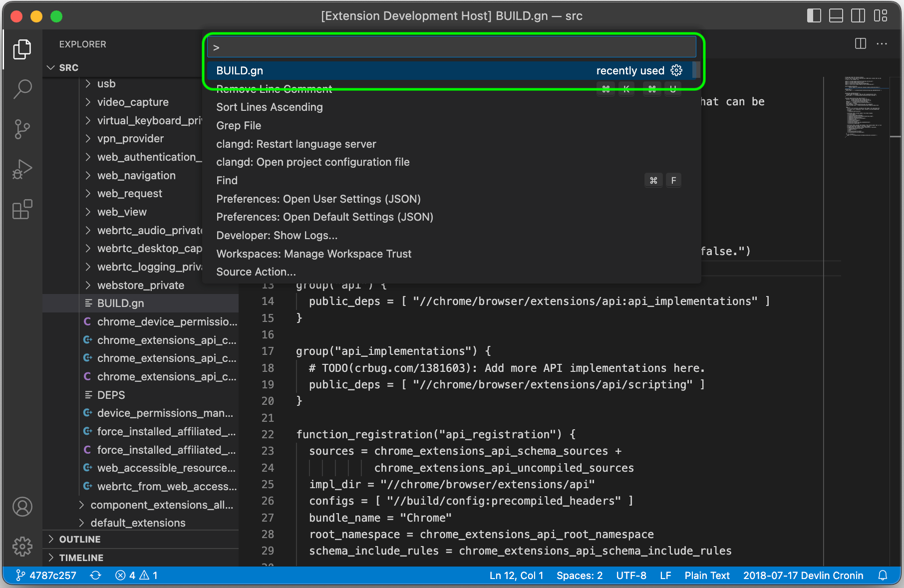The image size is (904, 588).
Task: Toggle the bottom panel layout button
Action: tap(836, 16)
